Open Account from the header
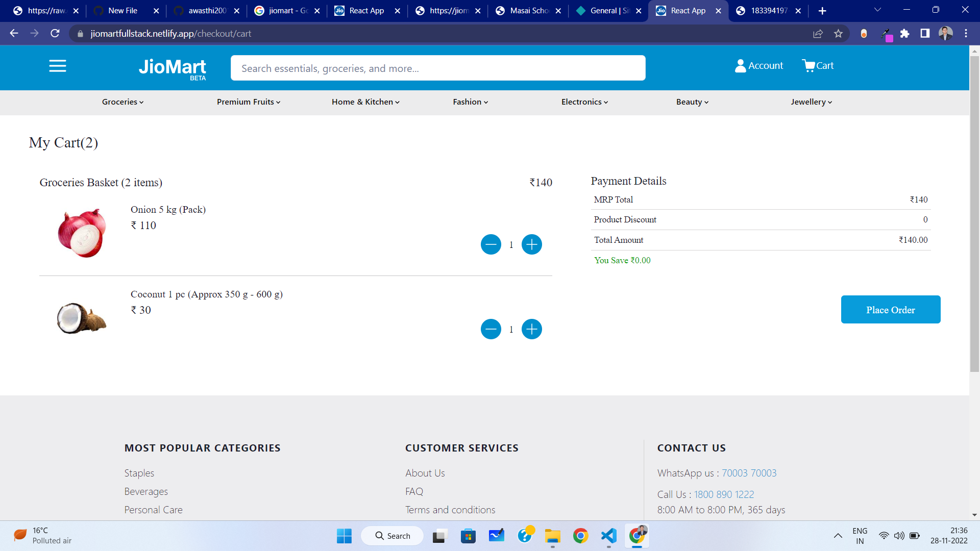980x551 pixels. point(758,66)
